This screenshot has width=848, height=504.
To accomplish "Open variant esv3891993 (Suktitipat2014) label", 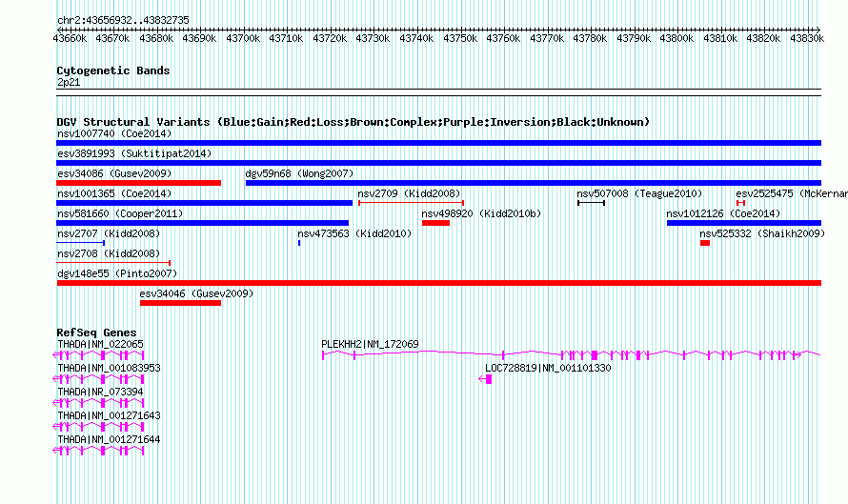I will pos(134,153).
